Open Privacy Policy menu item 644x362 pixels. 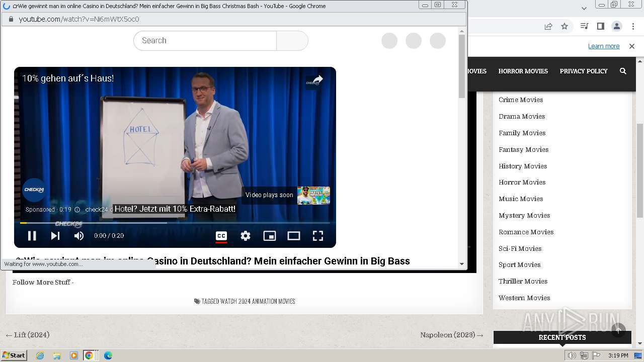pos(584,71)
